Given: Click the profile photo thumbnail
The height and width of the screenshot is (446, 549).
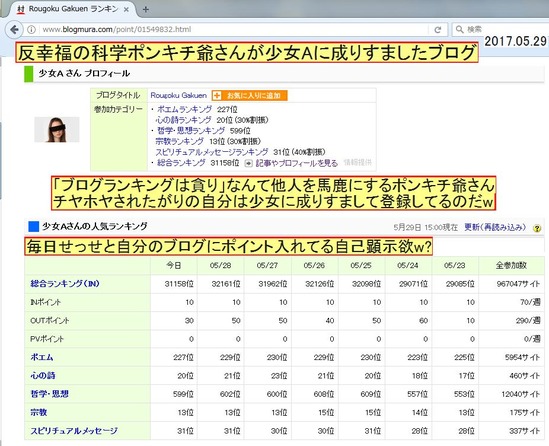Looking at the screenshot, I should tap(57, 130).
